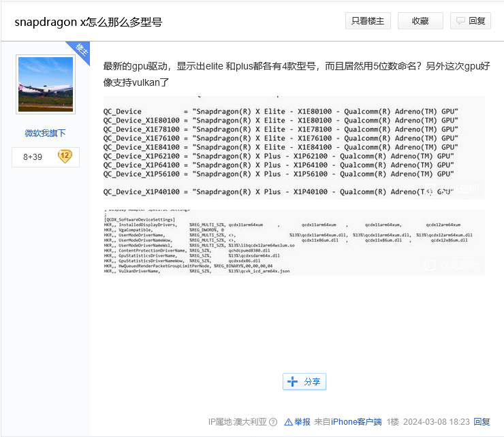
Task: Toggle 只看楼主 to filter posts
Action: (x=368, y=21)
